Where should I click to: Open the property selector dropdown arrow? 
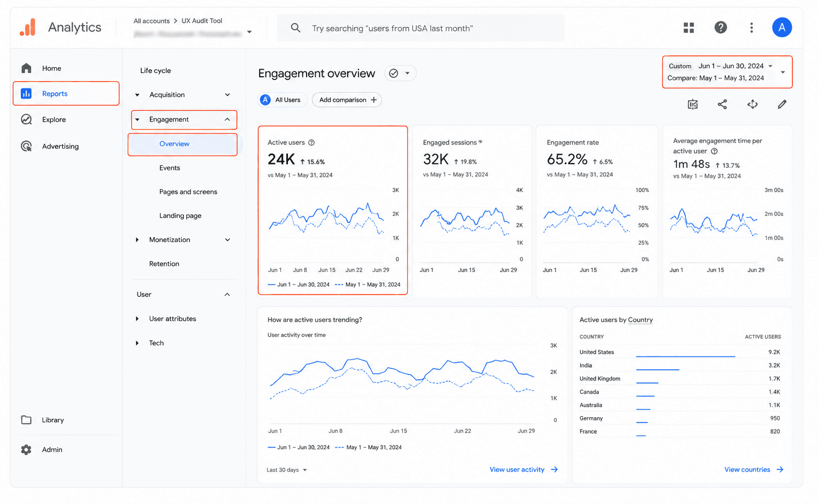pyautogui.click(x=249, y=32)
